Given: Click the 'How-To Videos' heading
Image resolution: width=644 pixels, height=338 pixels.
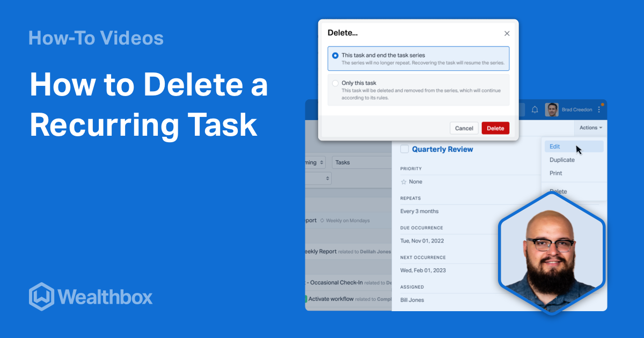Looking at the screenshot, I should tap(96, 38).
